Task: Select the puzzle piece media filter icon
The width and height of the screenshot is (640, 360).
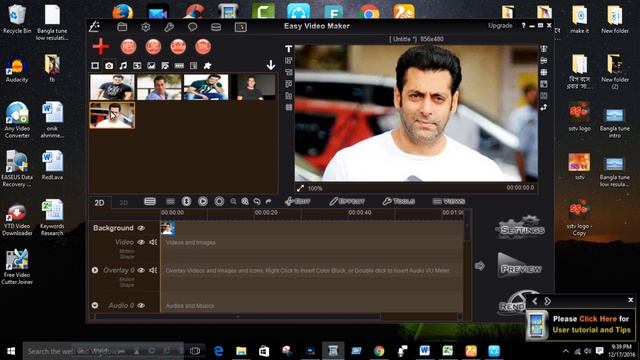Action: coord(207,66)
